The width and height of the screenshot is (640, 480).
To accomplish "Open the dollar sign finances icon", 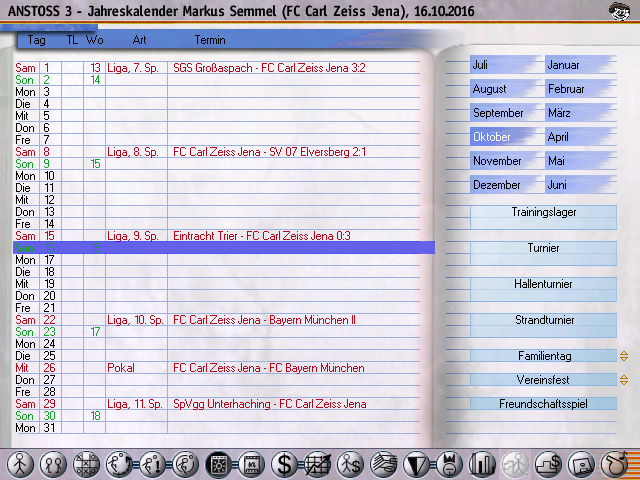I will point(284,464).
